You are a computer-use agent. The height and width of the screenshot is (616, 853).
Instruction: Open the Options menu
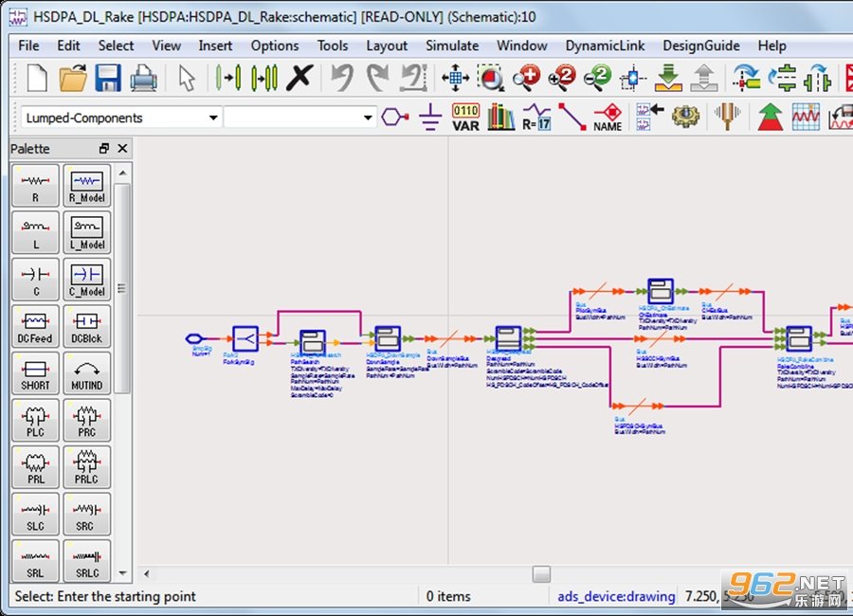[x=275, y=45]
